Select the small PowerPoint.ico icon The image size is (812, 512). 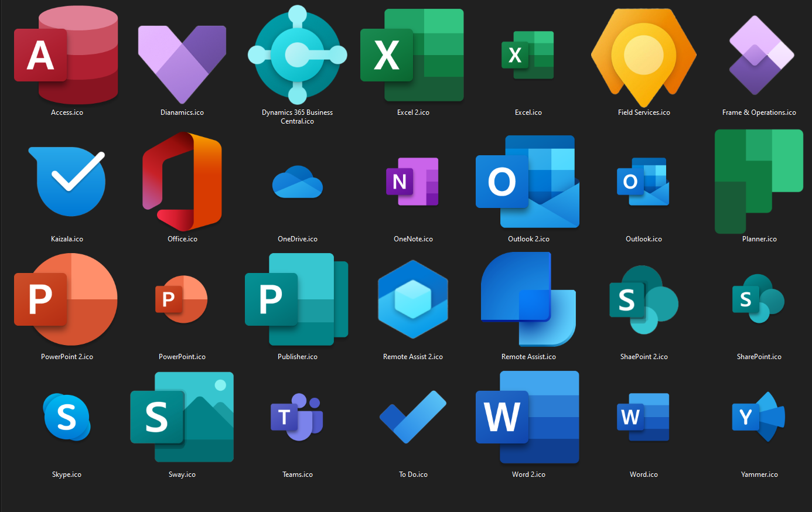coord(182,299)
